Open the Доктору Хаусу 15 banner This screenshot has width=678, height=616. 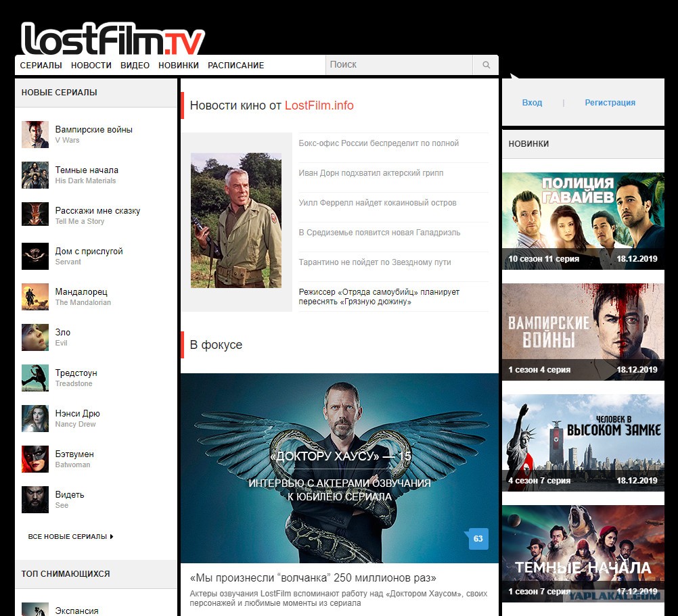[x=340, y=469]
